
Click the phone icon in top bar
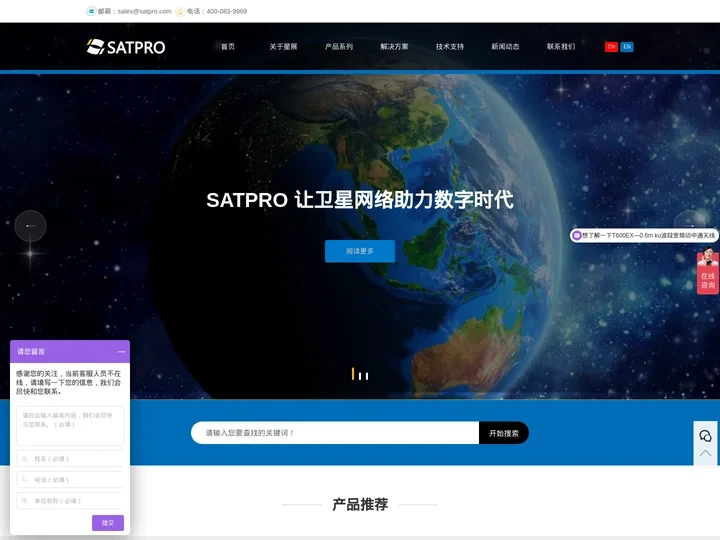coord(180,11)
